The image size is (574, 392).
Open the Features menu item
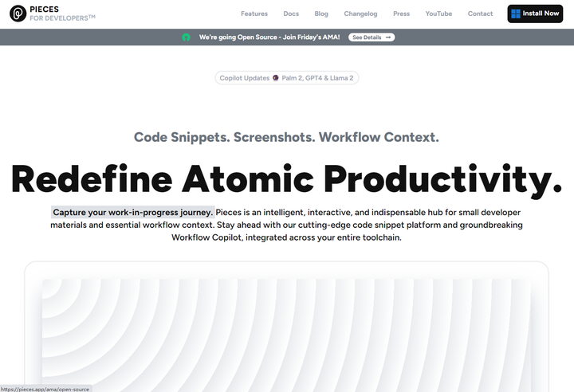[x=254, y=14]
